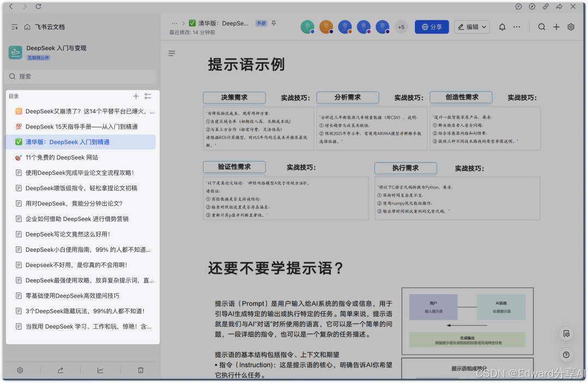Toggle the 目录 list view icon
Viewport: 588px width, 383px height.
(x=148, y=96)
